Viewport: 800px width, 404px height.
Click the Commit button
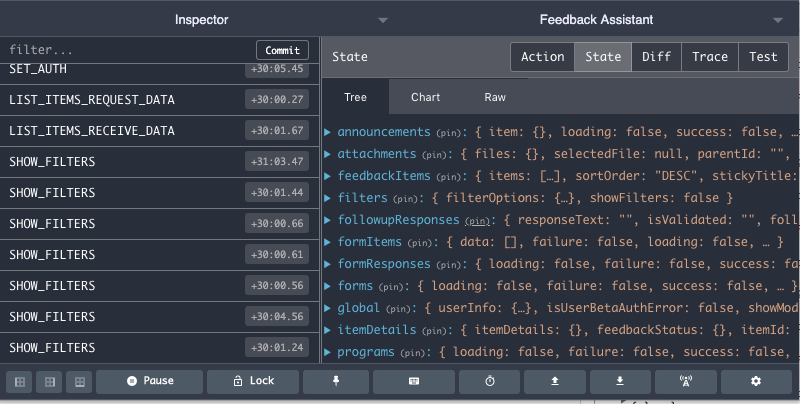282,50
